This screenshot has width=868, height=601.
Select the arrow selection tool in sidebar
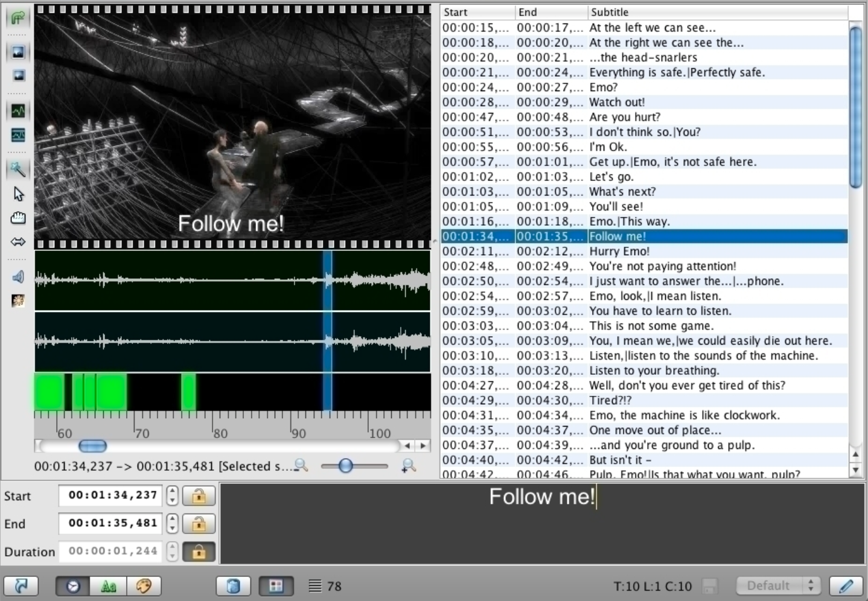(x=18, y=194)
